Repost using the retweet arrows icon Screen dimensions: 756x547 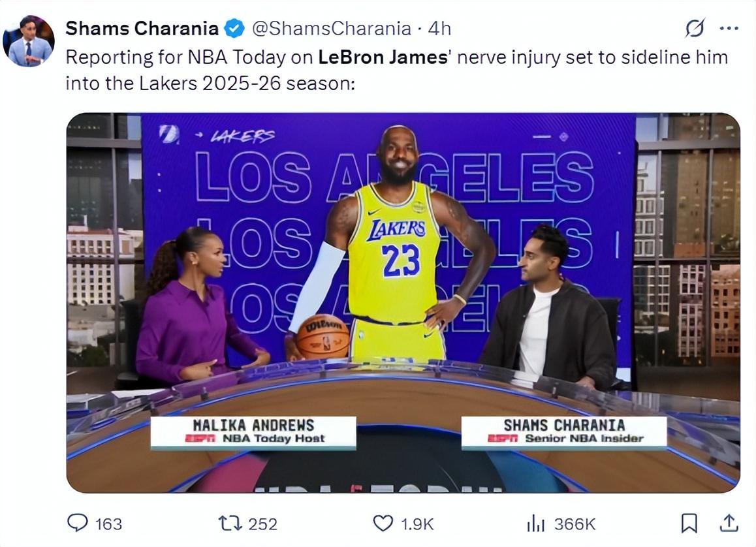coord(228,523)
